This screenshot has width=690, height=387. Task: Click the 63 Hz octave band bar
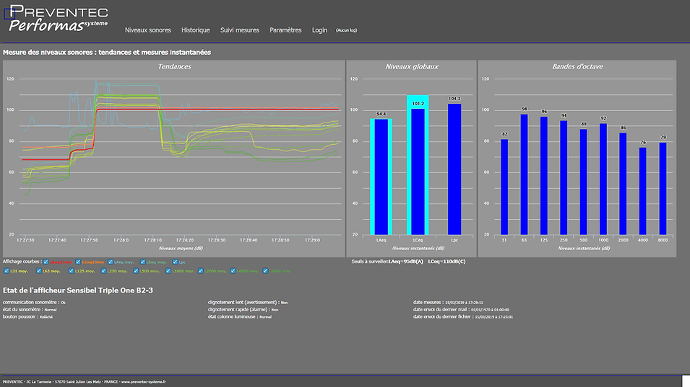pos(524,174)
